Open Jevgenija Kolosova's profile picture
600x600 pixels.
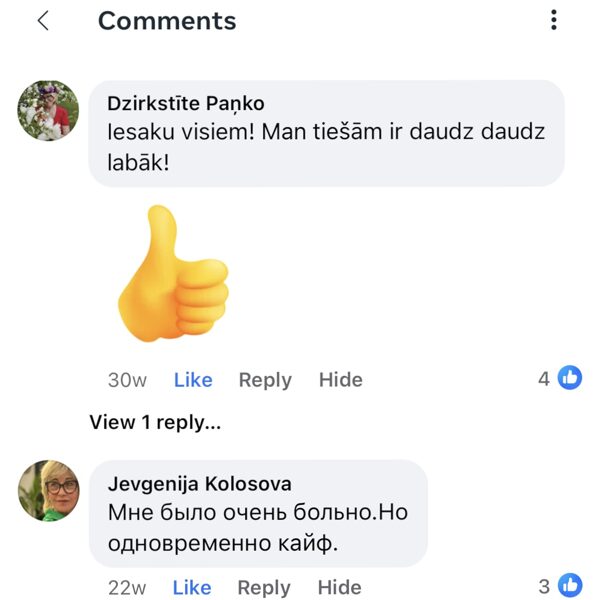[x=48, y=490]
